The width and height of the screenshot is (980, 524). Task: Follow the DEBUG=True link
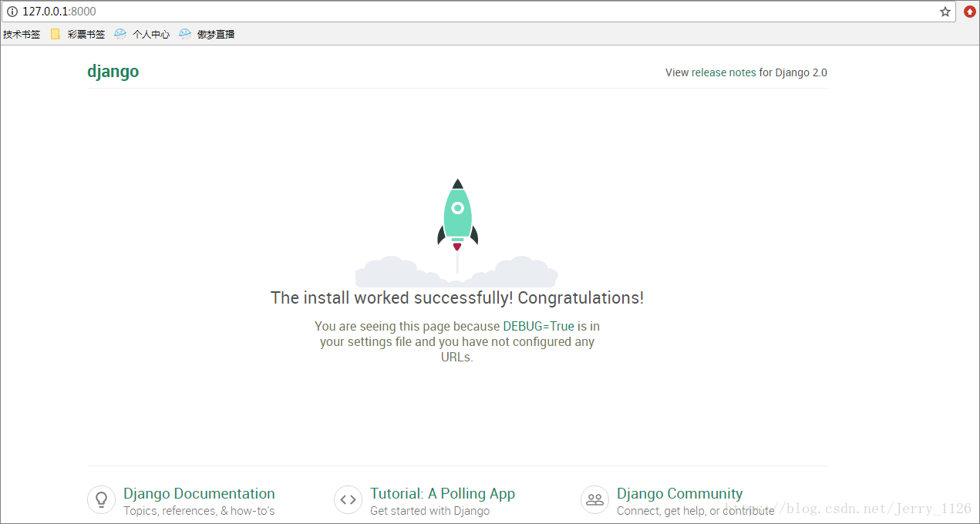point(539,326)
